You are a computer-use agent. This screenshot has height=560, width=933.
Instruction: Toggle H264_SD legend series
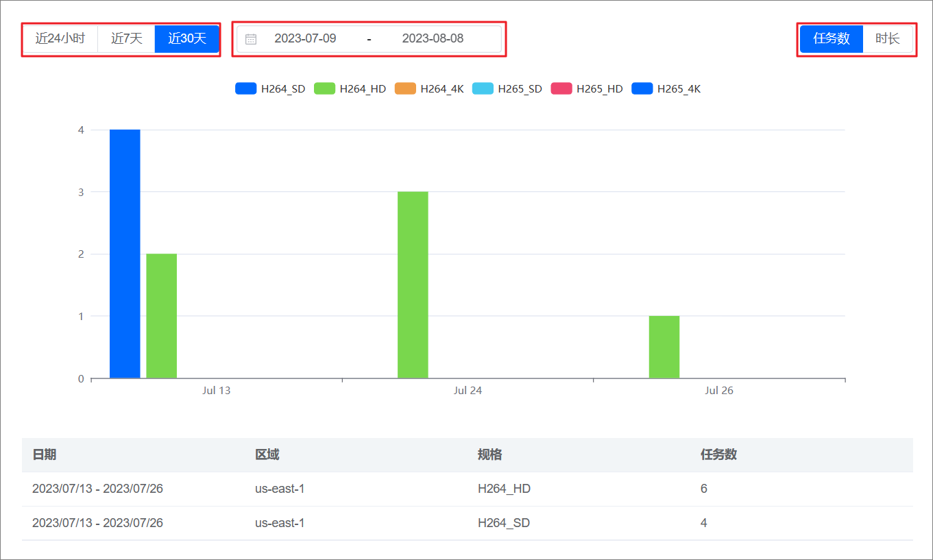tap(270, 88)
